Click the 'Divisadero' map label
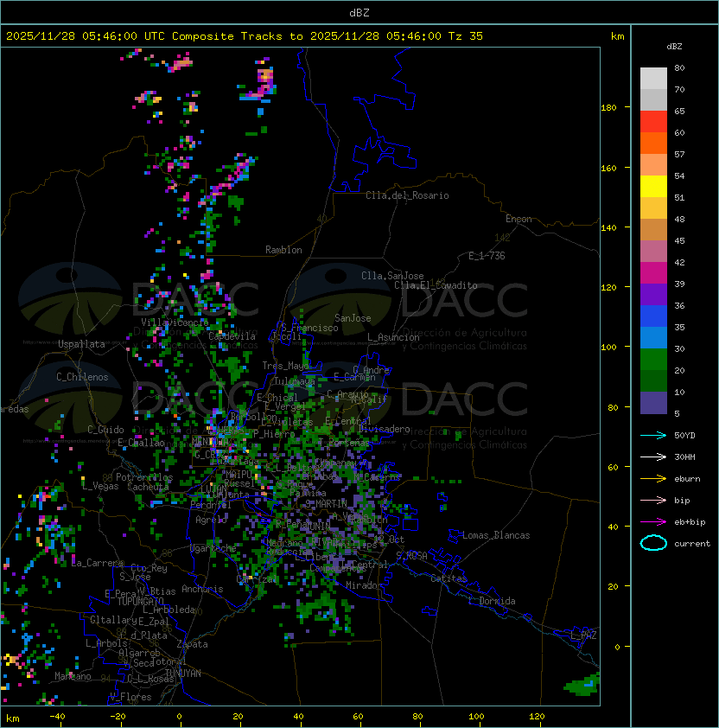Screen dimensions: 719x728 384,429
